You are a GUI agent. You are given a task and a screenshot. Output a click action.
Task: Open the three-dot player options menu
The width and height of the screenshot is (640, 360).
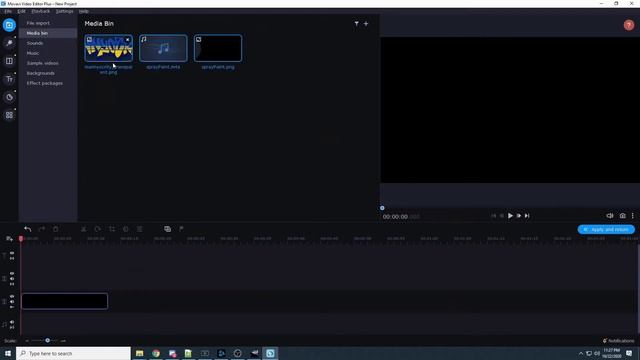633,216
